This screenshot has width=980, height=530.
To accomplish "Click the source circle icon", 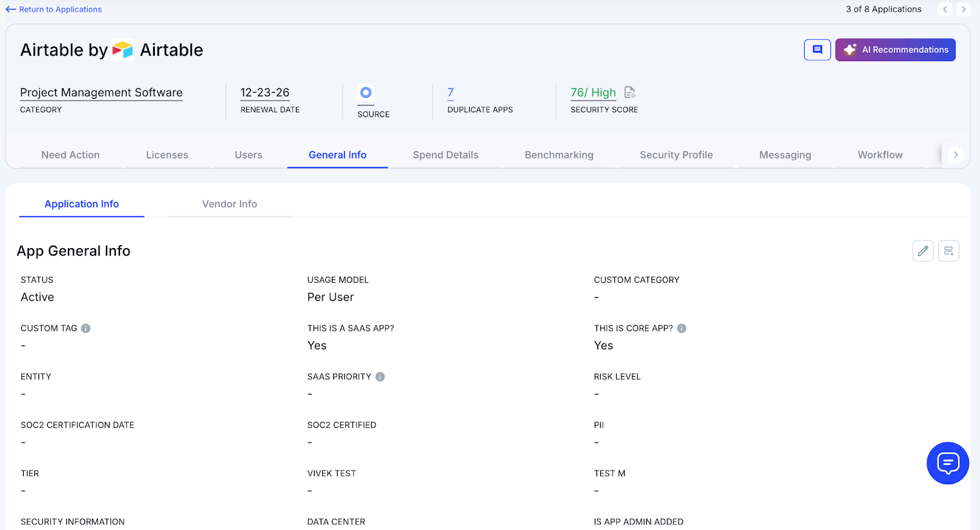I will point(366,93).
